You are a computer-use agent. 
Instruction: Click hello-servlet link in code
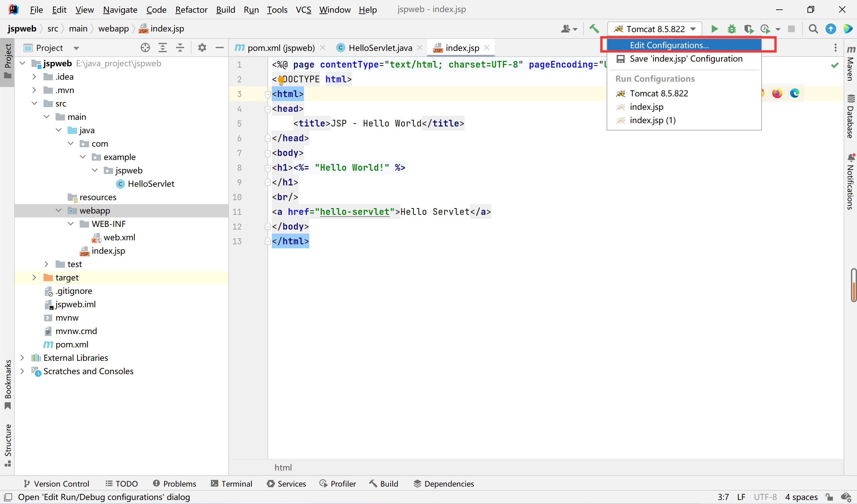pos(355,212)
